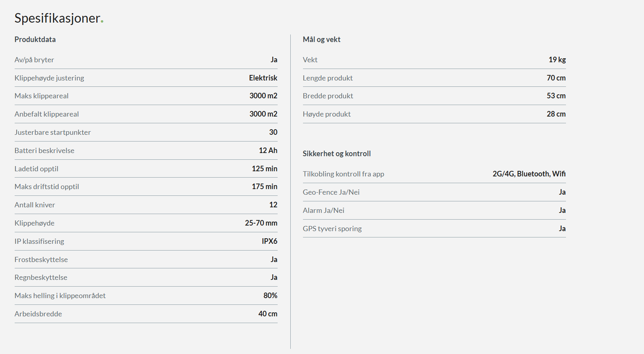
Task: Click the Frostbeskyttelse label
Action: click(41, 260)
